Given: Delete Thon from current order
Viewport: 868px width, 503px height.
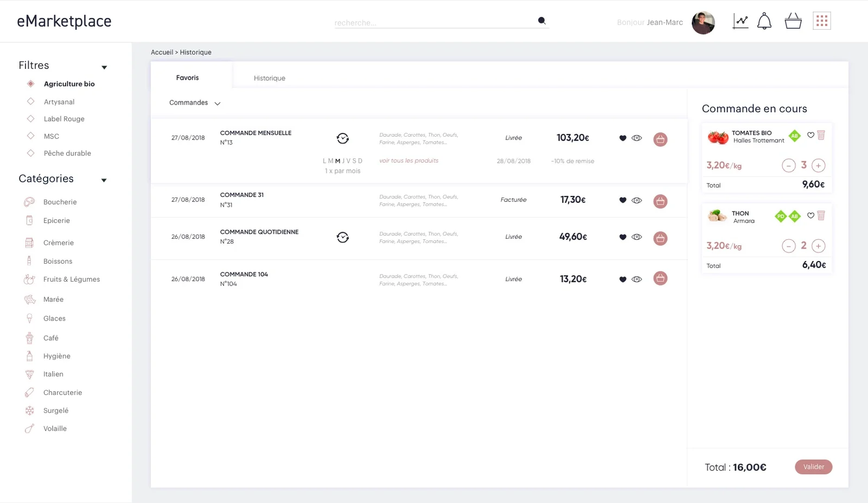Looking at the screenshot, I should [x=821, y=215].
